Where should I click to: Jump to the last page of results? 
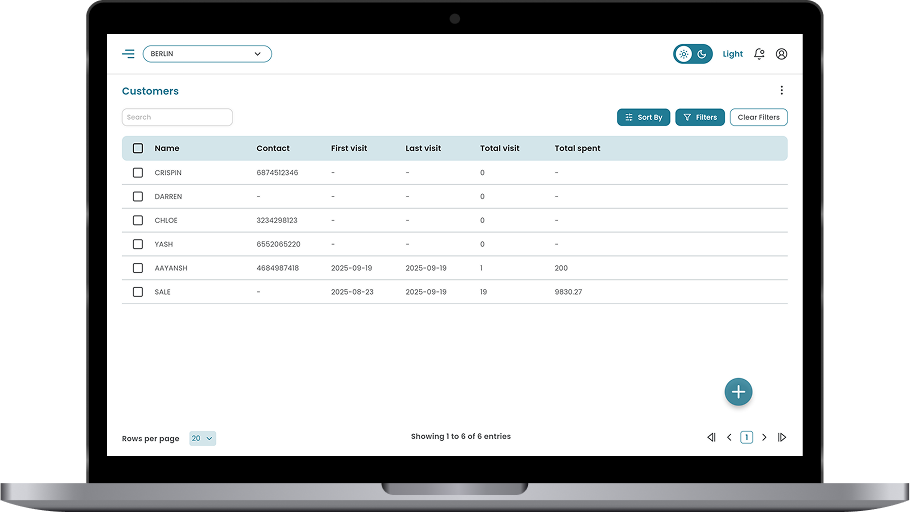[x=782, y=437]
